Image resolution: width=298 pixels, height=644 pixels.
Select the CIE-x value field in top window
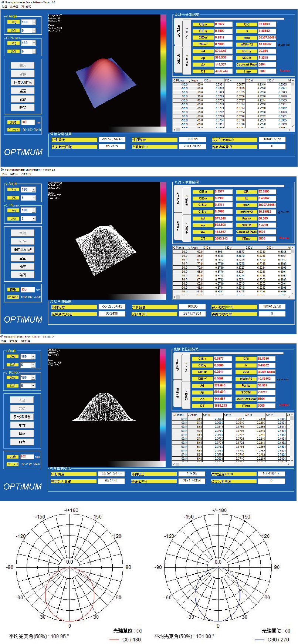223,24
